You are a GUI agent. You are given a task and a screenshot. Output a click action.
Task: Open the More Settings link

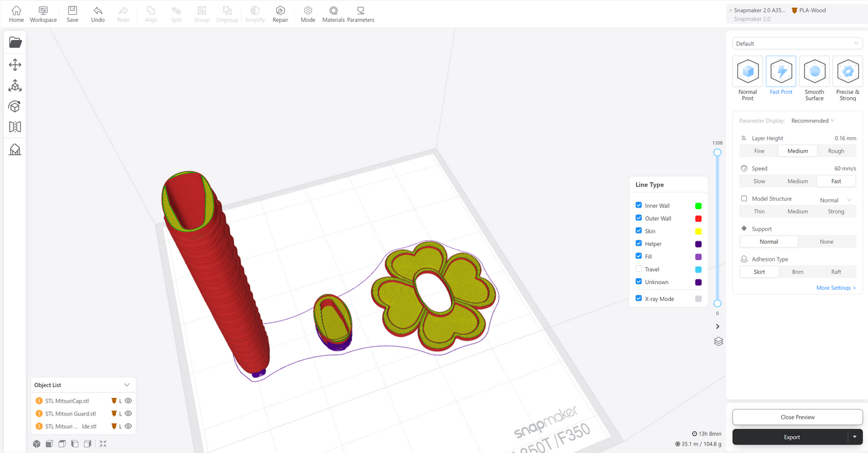[836, 288]
